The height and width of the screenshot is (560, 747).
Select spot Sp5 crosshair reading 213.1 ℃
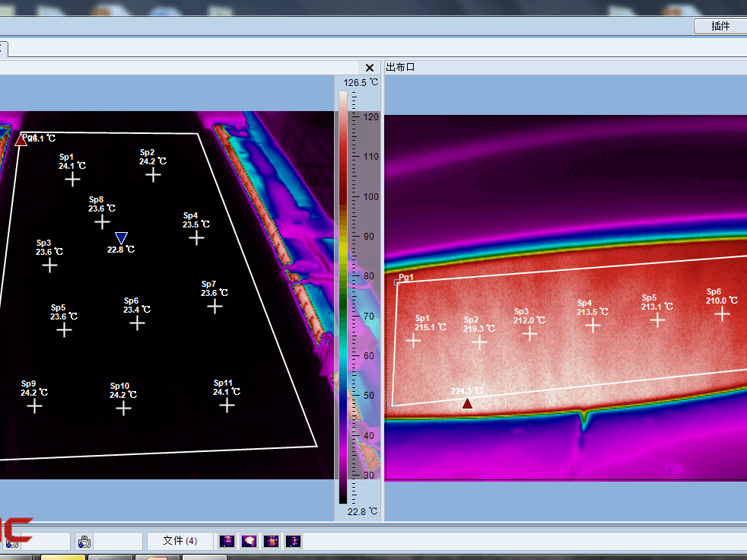[x=657, y=320]
